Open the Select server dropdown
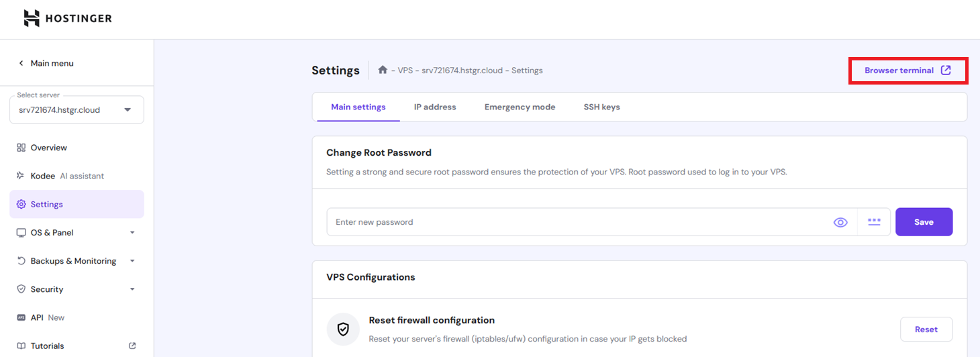Screen dimensions: 980x357 tap(77, 110)
